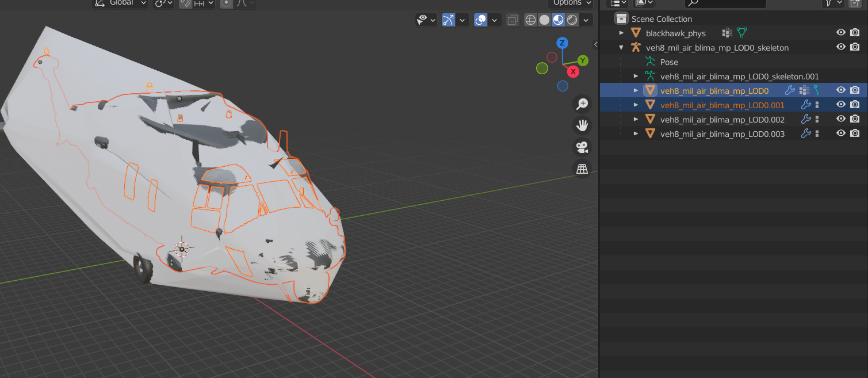The height and width of the screenshot is (378, 868).
Task: Click vertex groups icon on blackhawk_phys
Action: 726,33
